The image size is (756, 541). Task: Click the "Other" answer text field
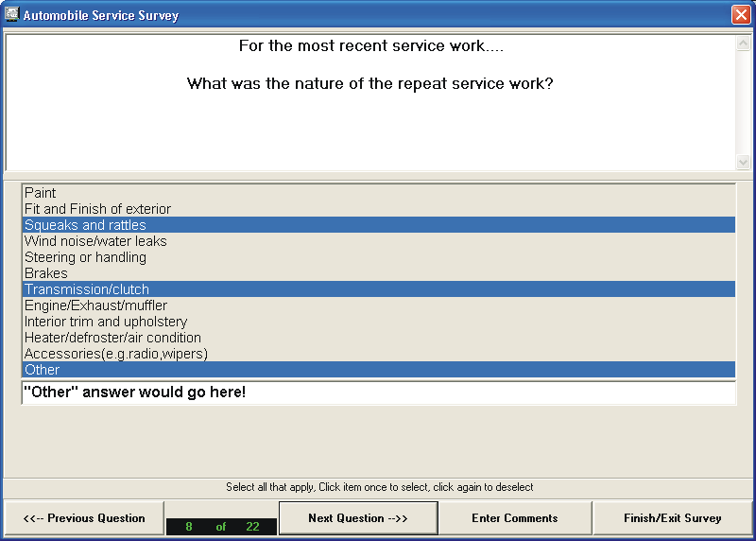point(379,393)
